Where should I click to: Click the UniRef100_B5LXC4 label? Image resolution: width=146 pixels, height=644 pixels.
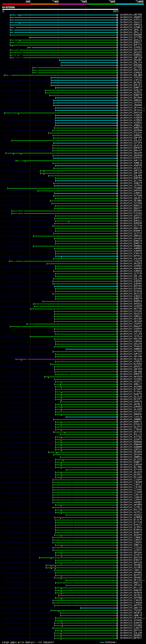point(131,63)
